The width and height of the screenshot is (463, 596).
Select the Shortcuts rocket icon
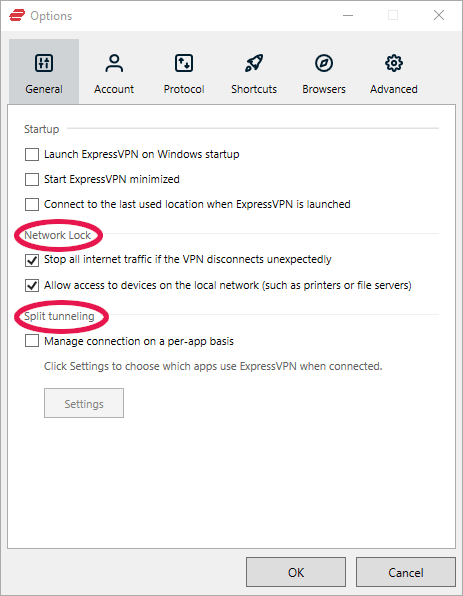[x=254, y=63]
